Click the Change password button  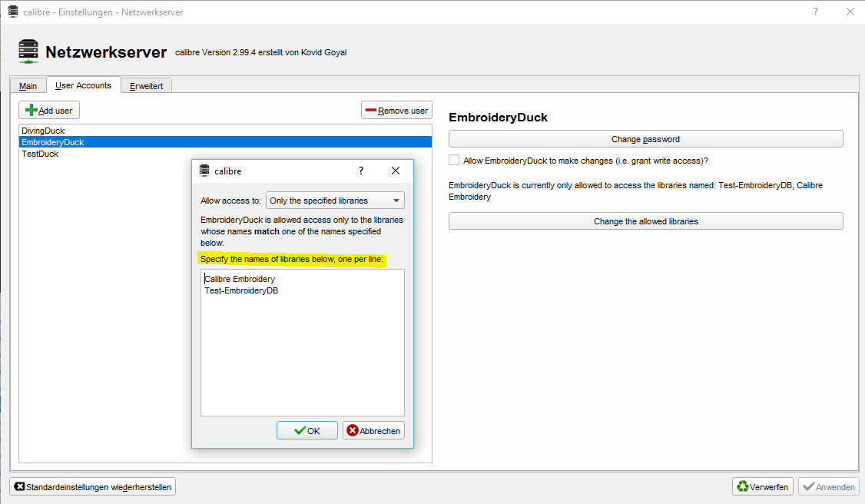[645, 139]
